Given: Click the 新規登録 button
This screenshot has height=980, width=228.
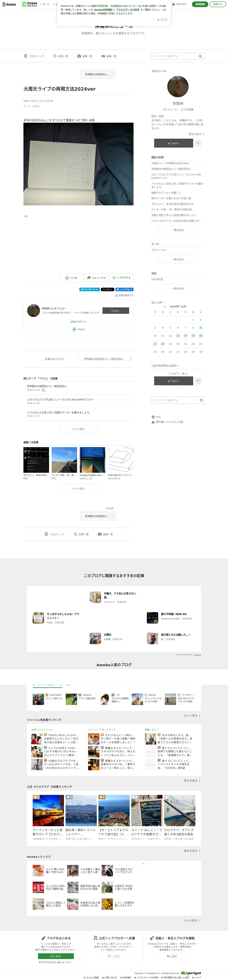Looking at the screenshot, I should (200, 4).
